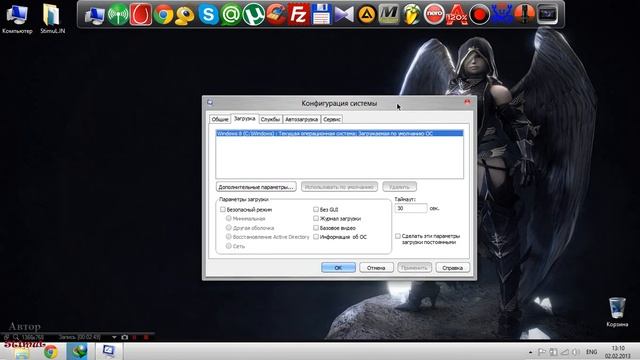This screenshot has height=360, width=640.
Task: Launch Alcohol 120% from the dock
Action: [x=456, y=15]
